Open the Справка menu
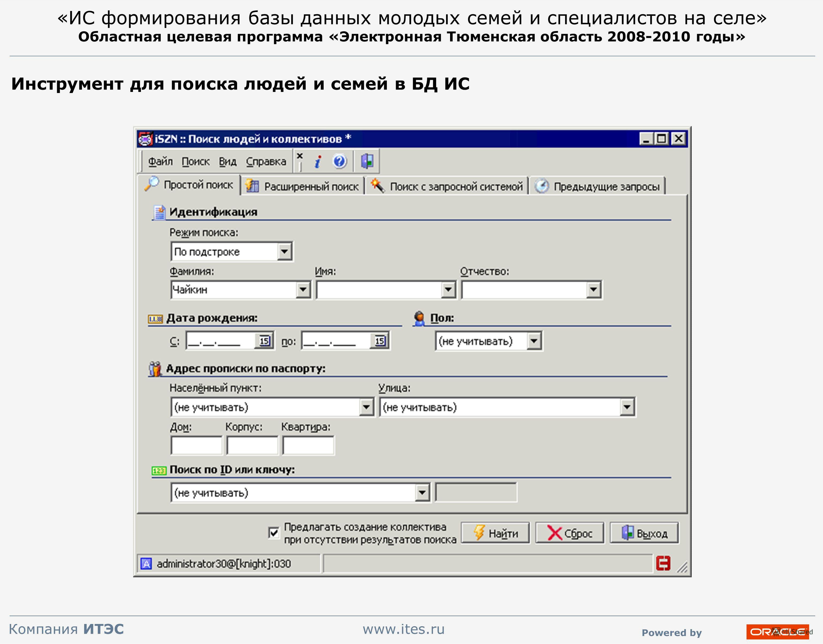The width and height of the screenshot is (823, 644). point(266,162)
